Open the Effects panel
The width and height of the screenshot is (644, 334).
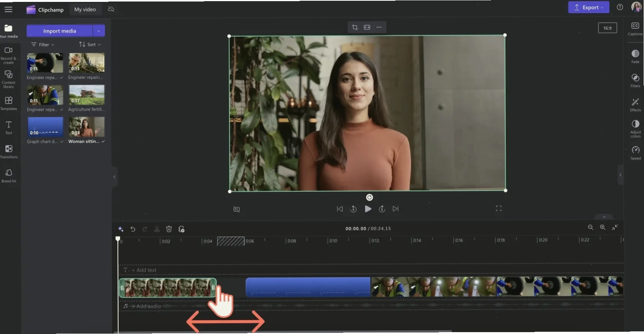[635, 105]
